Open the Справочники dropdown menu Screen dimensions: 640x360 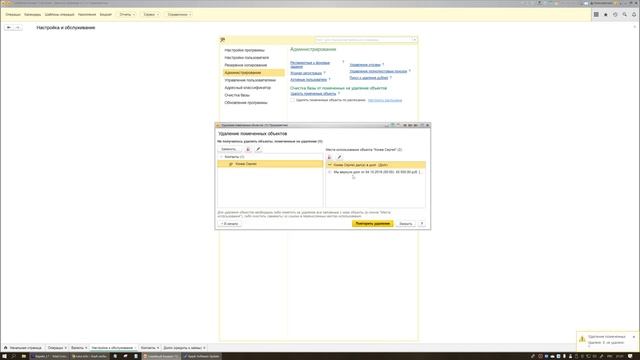[179, 14]
